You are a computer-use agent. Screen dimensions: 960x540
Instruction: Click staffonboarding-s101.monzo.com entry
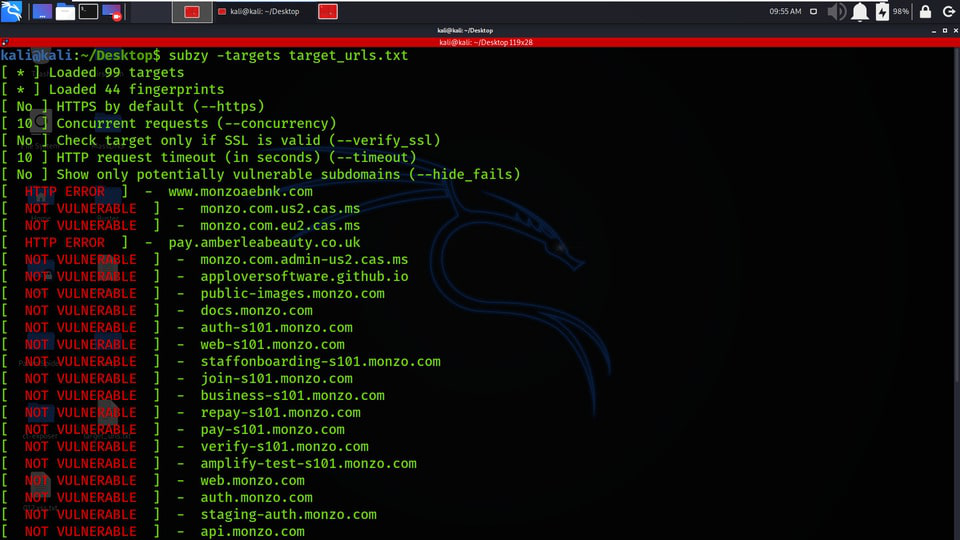pyautogui.click(x=320, y=362)
